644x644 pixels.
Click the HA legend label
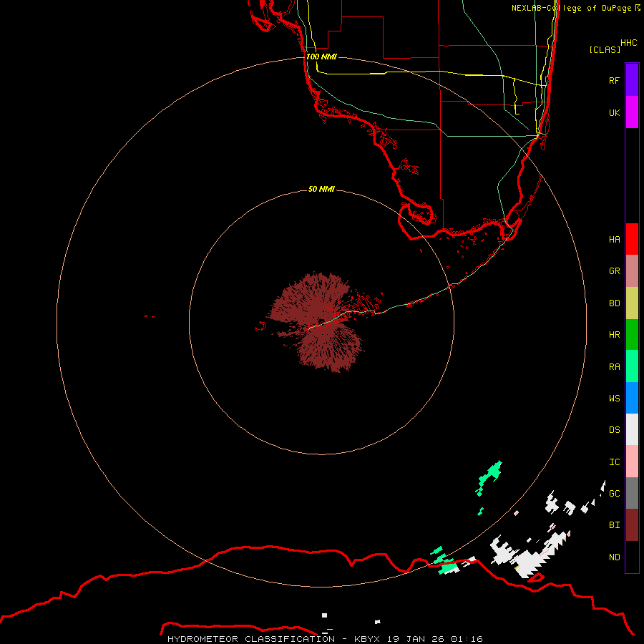614,239
